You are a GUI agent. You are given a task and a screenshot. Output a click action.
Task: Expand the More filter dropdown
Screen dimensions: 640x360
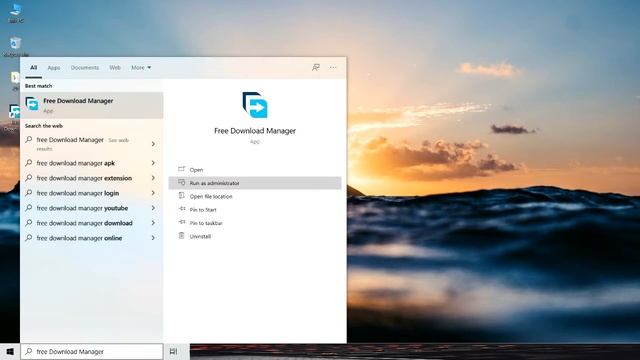pyautogui.click(x=141, y=68)
